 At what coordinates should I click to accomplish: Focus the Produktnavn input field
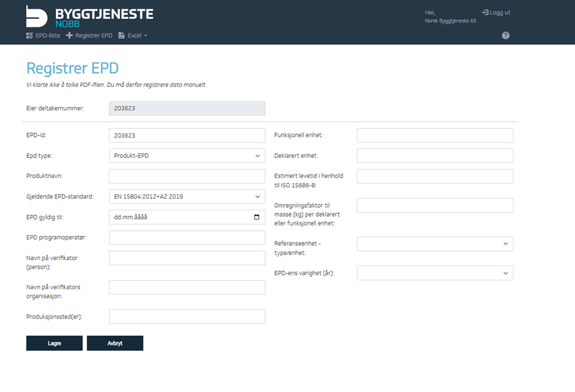point(187,176)
